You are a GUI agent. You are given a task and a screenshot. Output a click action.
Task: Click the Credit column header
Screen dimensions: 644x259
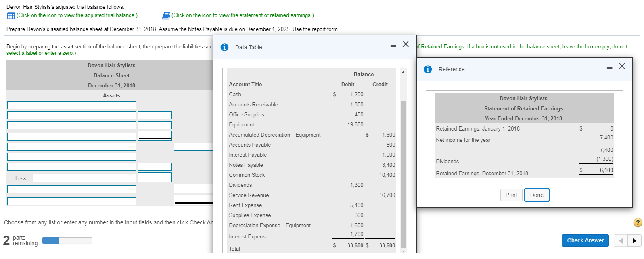click(x=380, y=85)
